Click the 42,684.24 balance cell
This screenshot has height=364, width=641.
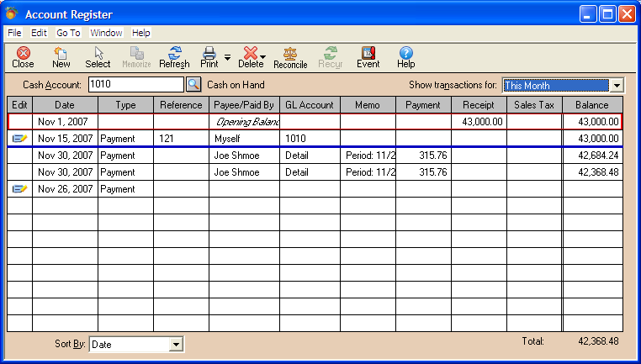(592, 156)
